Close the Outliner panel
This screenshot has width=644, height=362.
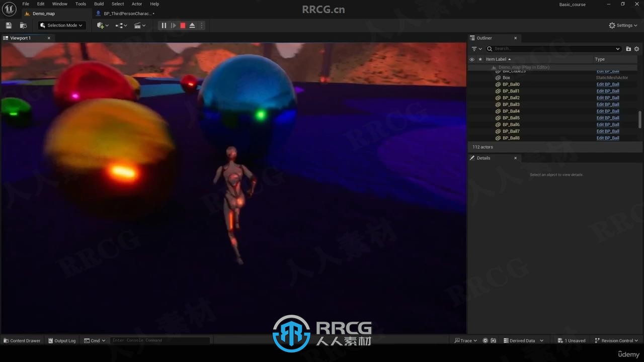pyautogui.click(x=515, y=38)
